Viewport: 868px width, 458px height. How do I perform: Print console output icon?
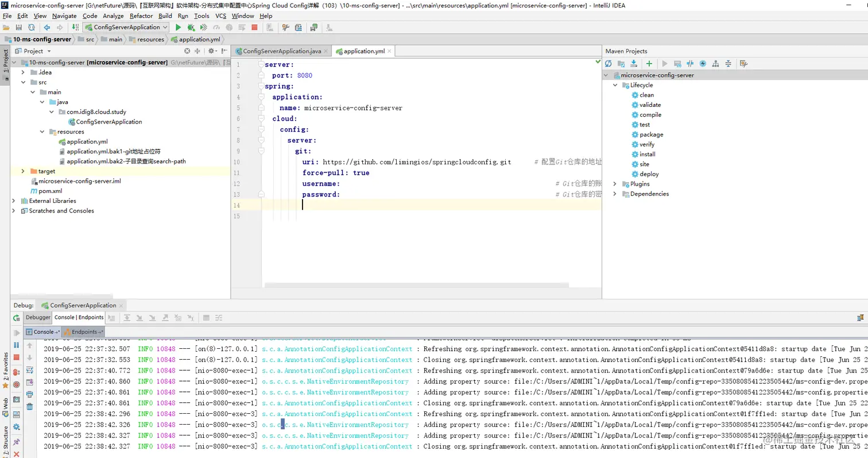[30, 394]
